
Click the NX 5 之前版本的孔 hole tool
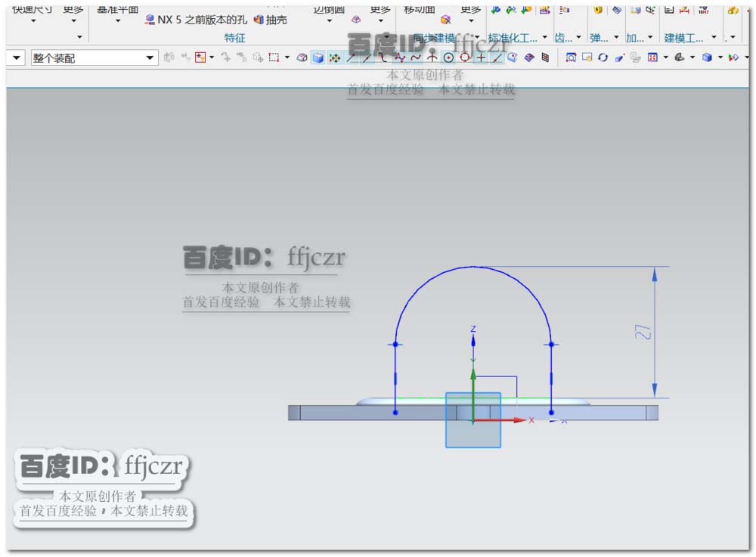pos(196,20)
